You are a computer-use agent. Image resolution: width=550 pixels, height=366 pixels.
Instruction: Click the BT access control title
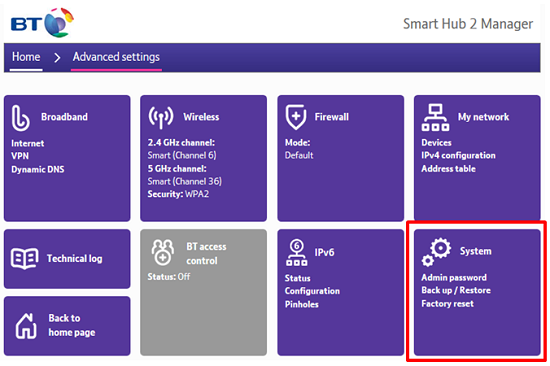[x=206, y=254]
